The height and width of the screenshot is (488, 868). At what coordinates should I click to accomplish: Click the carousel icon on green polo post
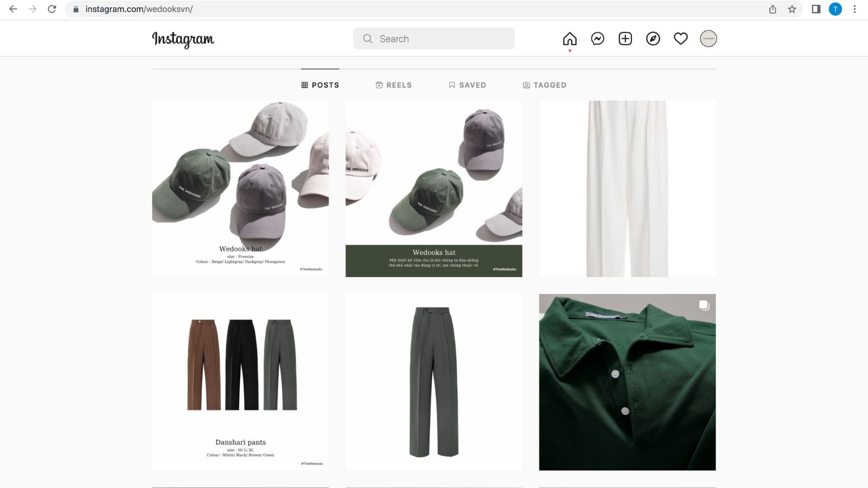click(704, 305)
